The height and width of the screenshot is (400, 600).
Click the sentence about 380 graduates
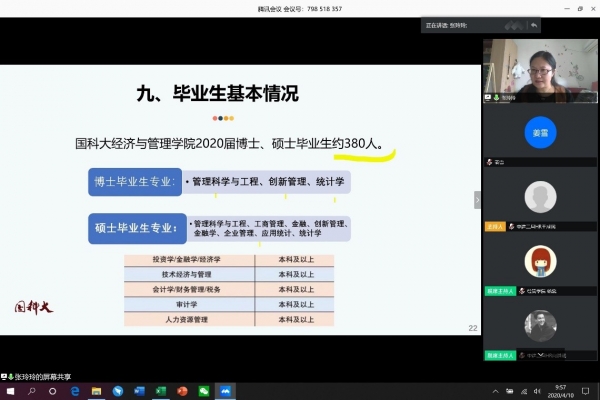[x=229, y=144]
